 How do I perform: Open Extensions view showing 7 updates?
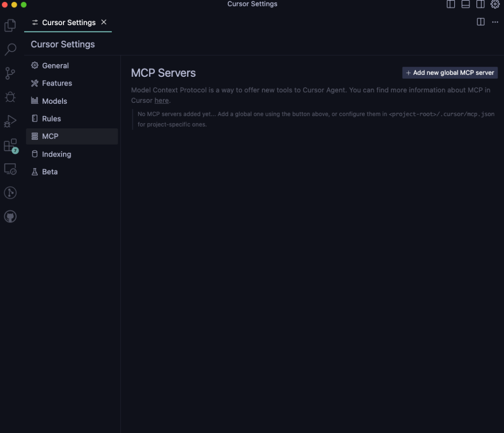(x=10, y=145)
